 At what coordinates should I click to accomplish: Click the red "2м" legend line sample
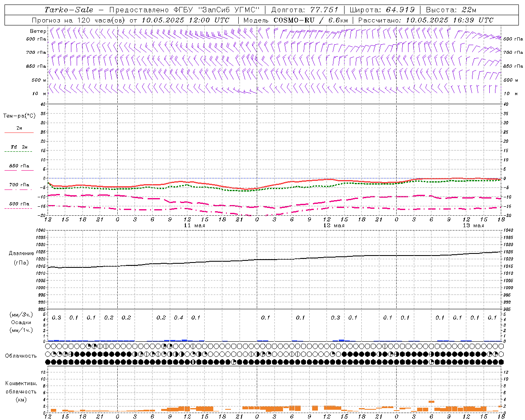(19, 132)
